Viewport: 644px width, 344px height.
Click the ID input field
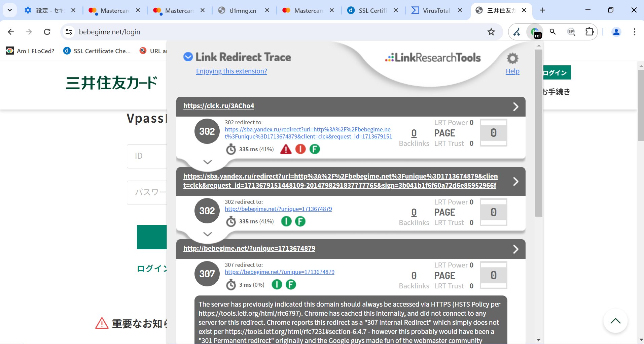click(147, 156)
